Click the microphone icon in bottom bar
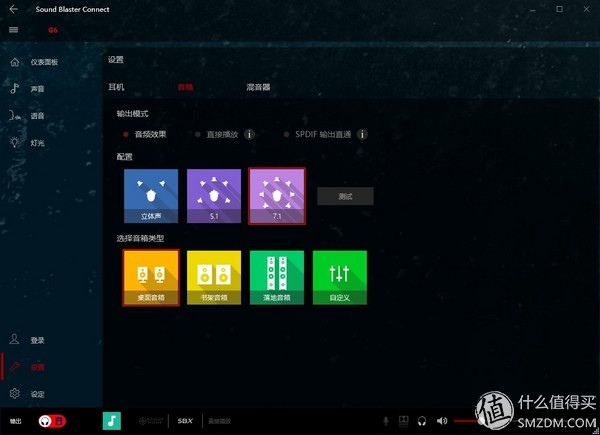Viewport: 600px width, 435px height. [x=386, y=421]
